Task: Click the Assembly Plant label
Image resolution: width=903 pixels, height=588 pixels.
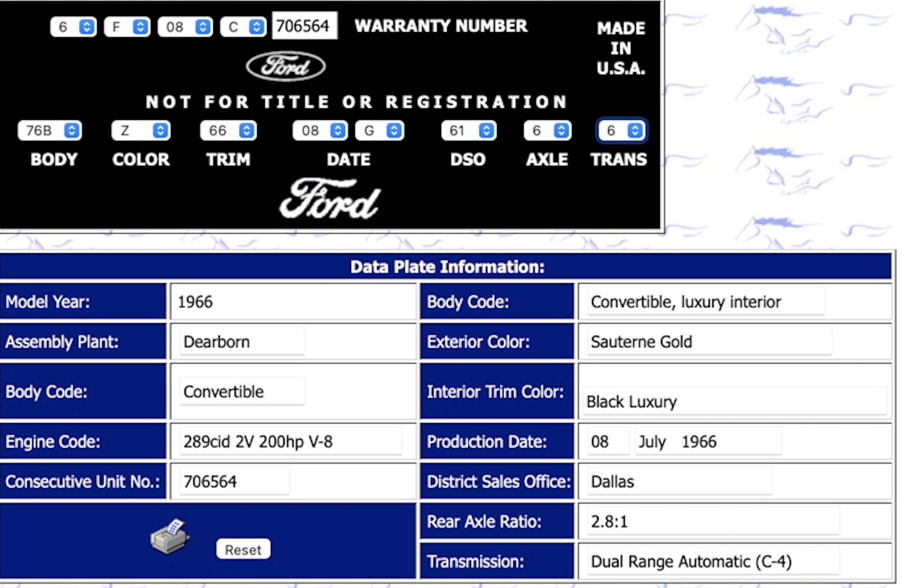Action: coord(62,342)
